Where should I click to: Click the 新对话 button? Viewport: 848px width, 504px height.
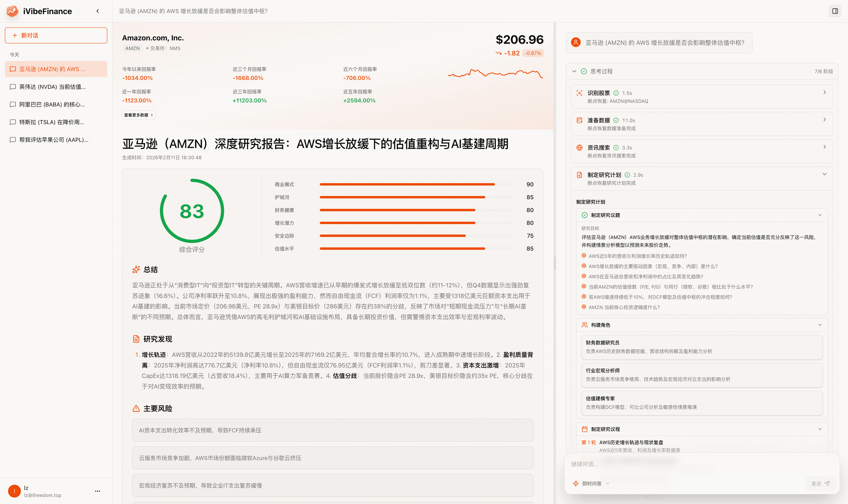(x=56, y=35)
